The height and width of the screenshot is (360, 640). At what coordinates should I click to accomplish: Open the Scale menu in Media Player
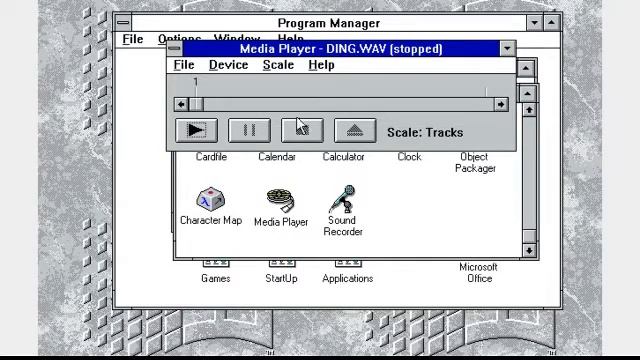click(278, 65)
